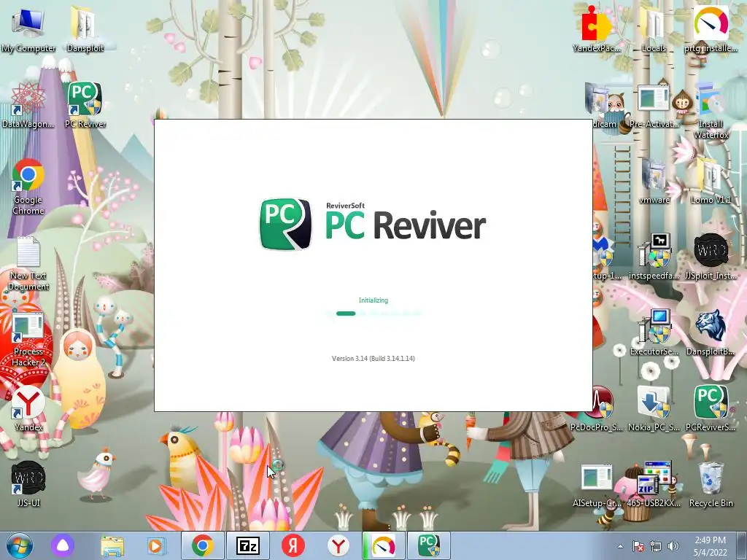Open Lomo V1.1 folder icon
Image resolution: width=747 pixels, height=560 pixels.
[x=711, y=181]
